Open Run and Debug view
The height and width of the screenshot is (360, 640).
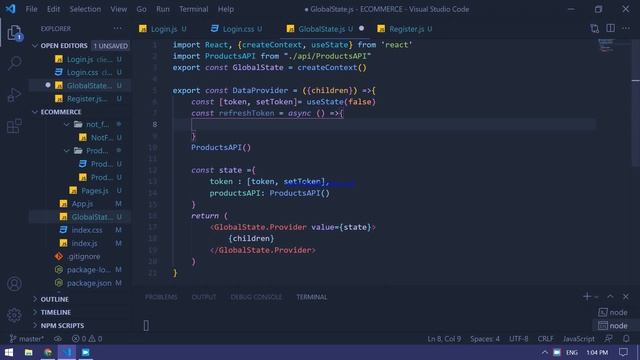tap(14, 95)
